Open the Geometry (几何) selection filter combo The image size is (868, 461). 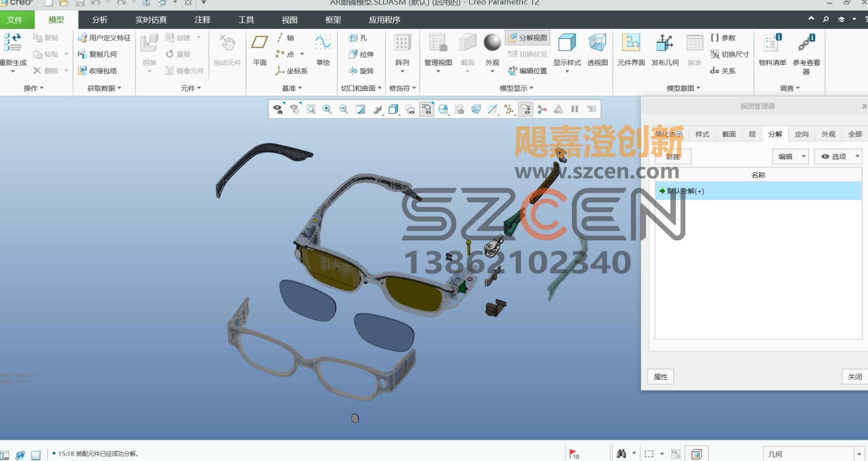click(x=814, y=454)
